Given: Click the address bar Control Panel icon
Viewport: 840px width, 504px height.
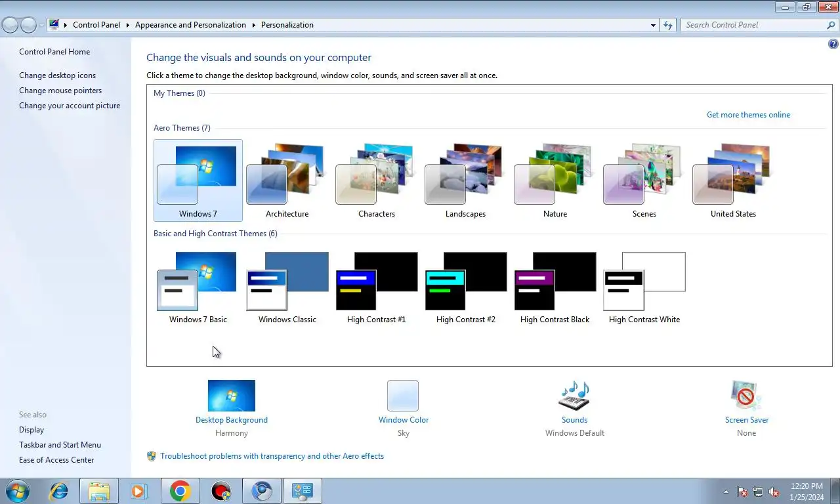Looking at the screenshot, I should [54, 25].
